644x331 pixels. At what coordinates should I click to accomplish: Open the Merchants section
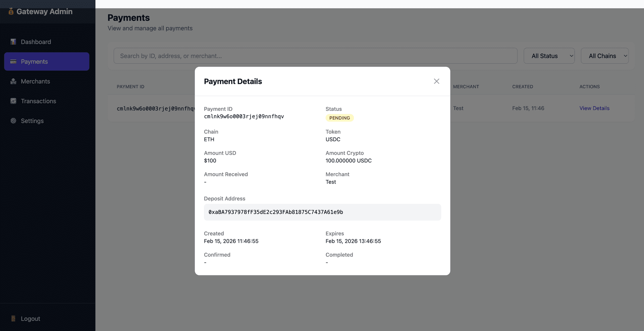pyautogui.click(x=35, y=81)
